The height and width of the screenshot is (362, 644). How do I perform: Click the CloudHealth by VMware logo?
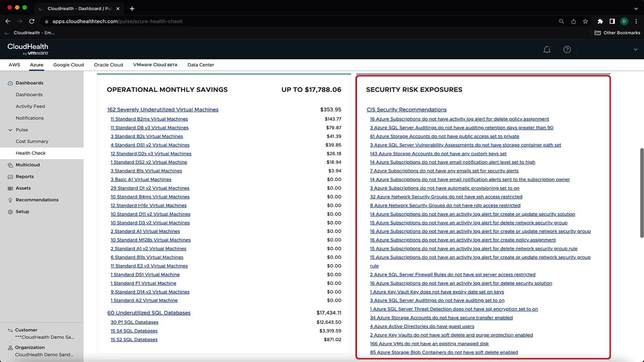[x=28, y=49]
